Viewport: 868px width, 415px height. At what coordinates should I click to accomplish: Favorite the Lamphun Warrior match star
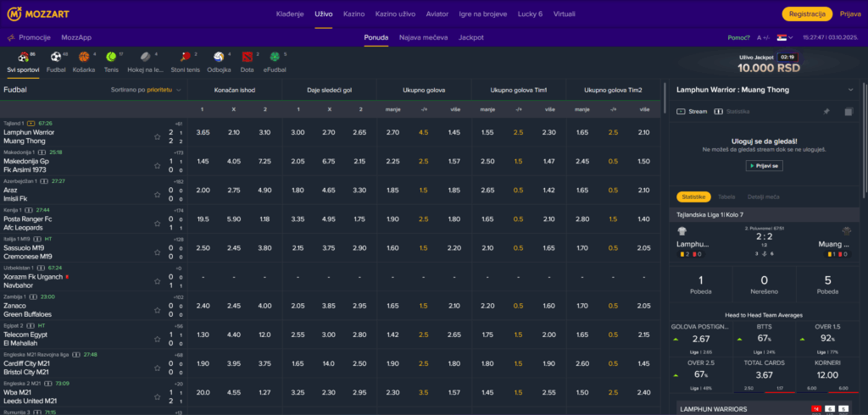158,136
